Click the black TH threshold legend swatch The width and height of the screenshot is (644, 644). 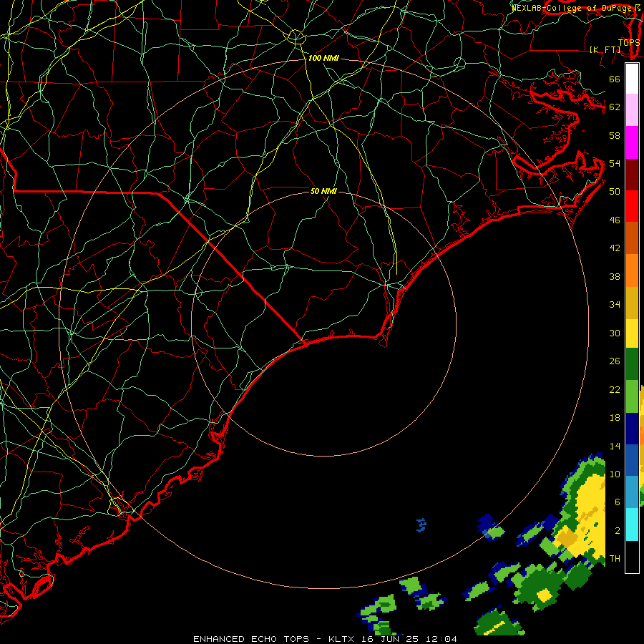click(632, 557)
